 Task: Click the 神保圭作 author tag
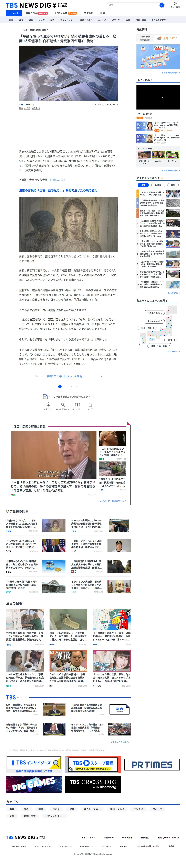tap(35, 108)
